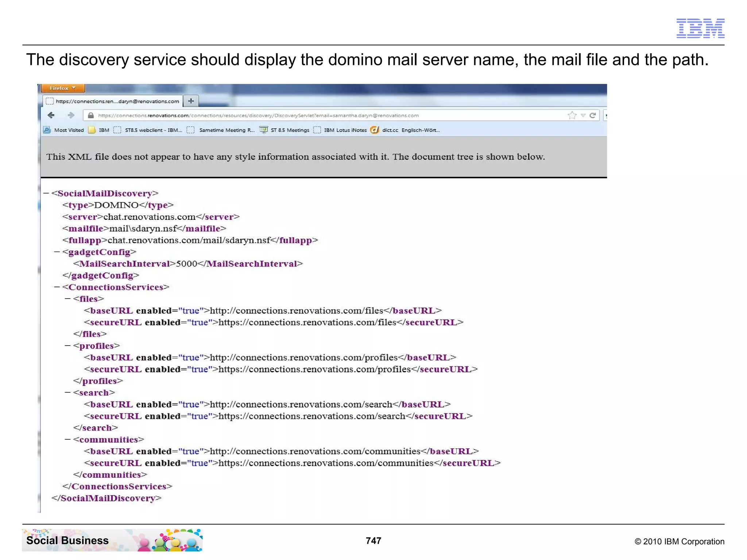Open ST8.5 webclient - IBM bookmark
Viewport: 747px width, 560px height.
point(148,130)
